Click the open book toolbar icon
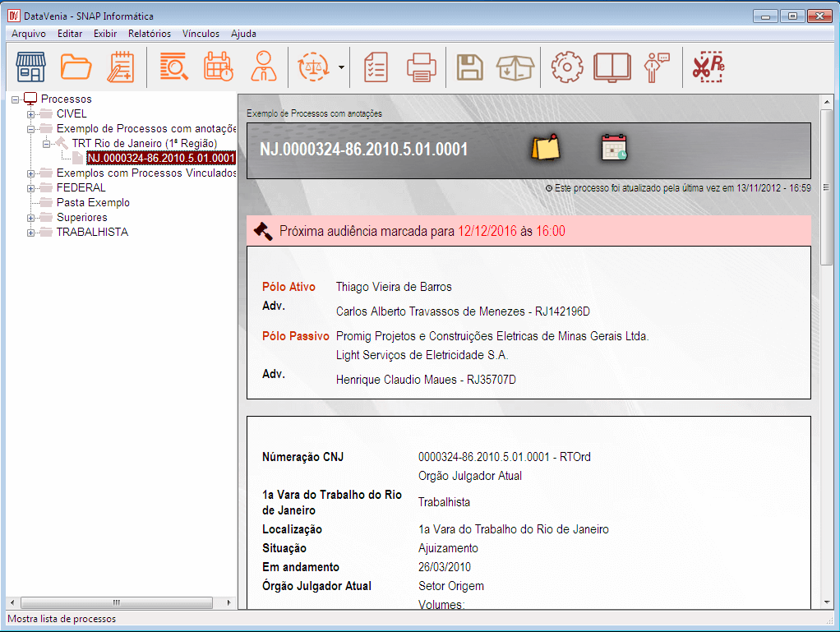 (612, 67)
